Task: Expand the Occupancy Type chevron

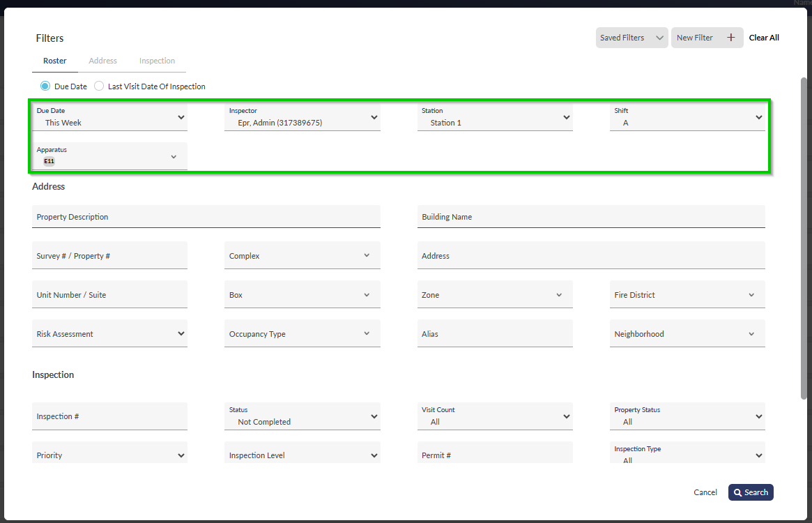Action: click(x=367, y=334)
